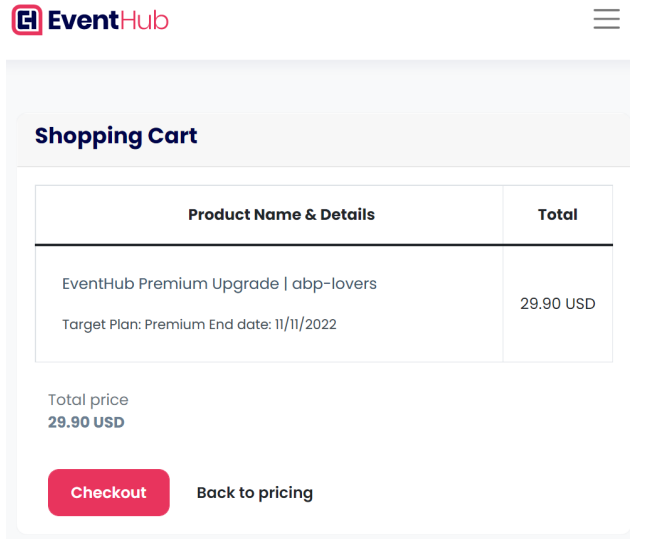Click the Shopping Cart heading
The width and height of the screenshot is (650, 539).
(116, 136)
